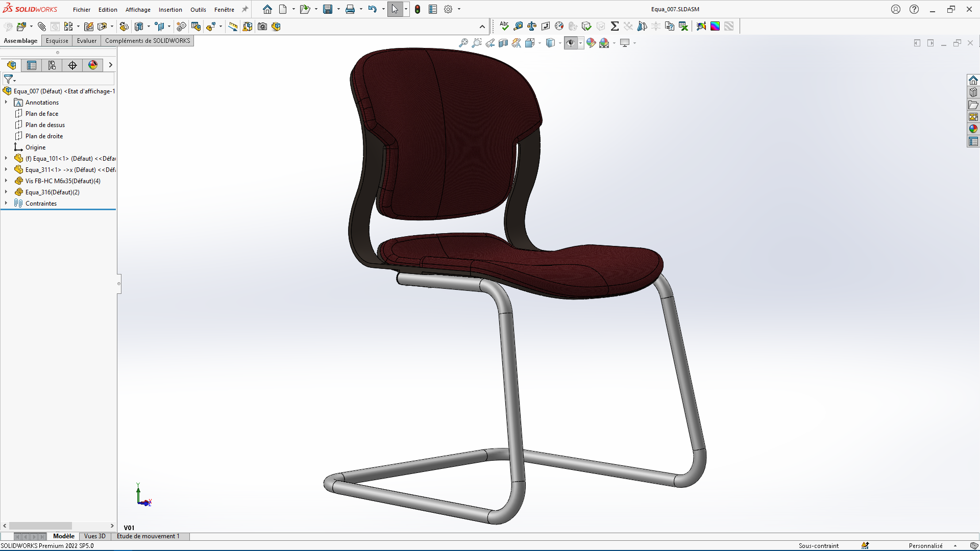The image size is (980, 551).
Task: Expand the Vis FB-HC M6x35 folder
Action: 6,181
